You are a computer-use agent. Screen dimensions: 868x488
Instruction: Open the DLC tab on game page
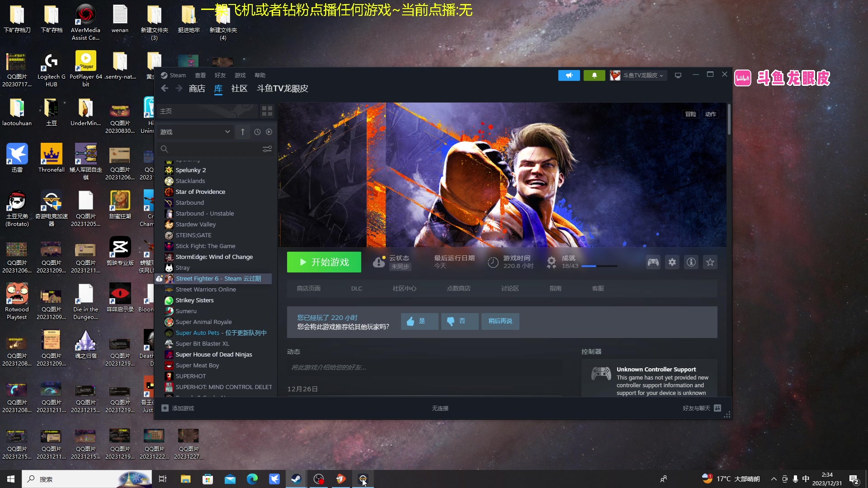(356, 288)
